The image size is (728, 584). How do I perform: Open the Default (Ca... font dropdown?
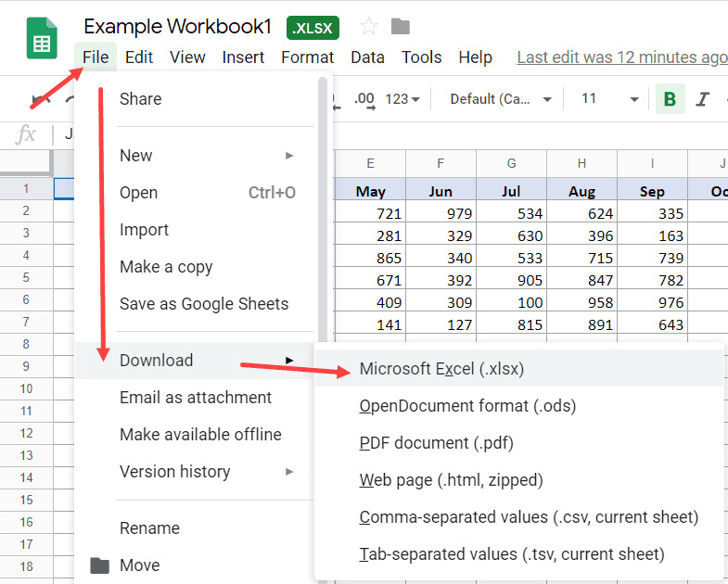tap(501, 99)
